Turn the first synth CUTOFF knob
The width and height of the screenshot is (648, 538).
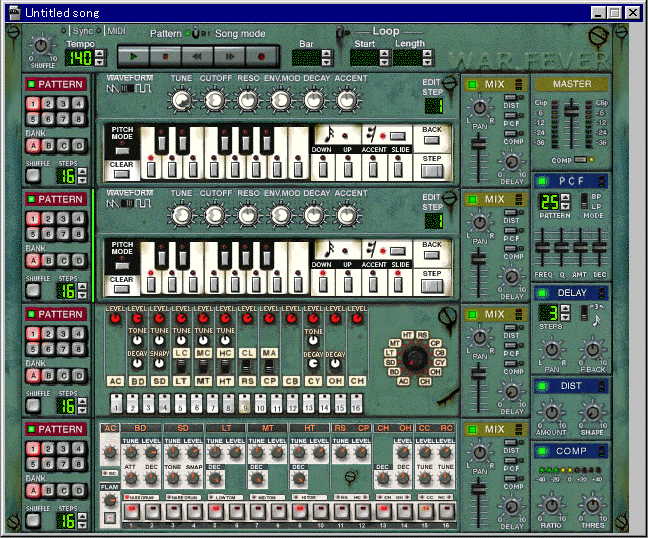pyautogui.click(x=214, y=100)
